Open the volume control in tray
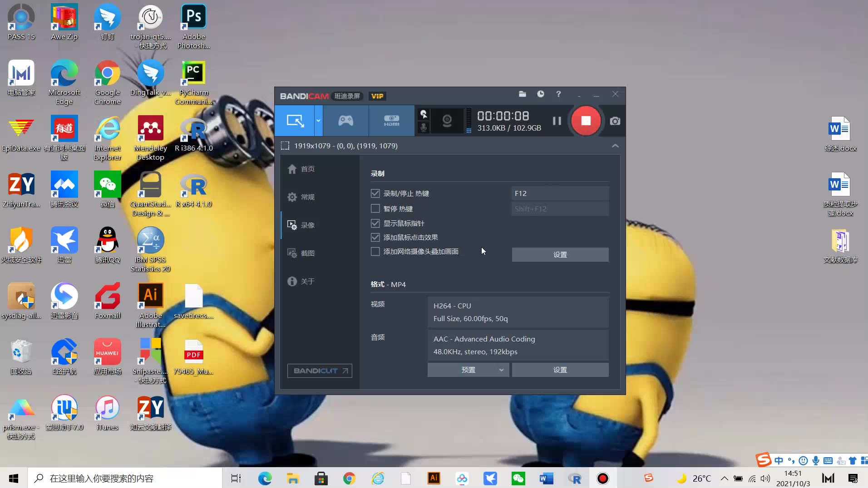The height and width of the screenshot is (488, 868). [765, 478]
